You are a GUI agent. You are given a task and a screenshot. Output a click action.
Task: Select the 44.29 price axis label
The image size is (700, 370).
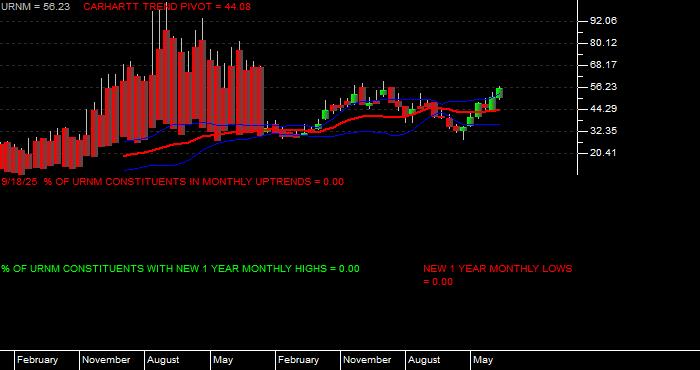(603, 108)
